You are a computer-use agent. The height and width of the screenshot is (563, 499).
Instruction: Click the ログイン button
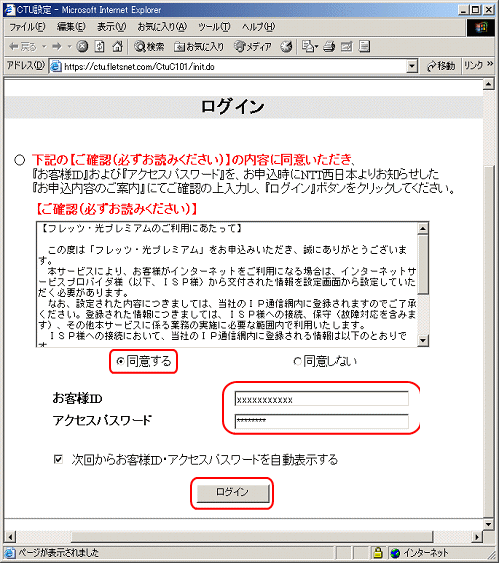[232, 493]
